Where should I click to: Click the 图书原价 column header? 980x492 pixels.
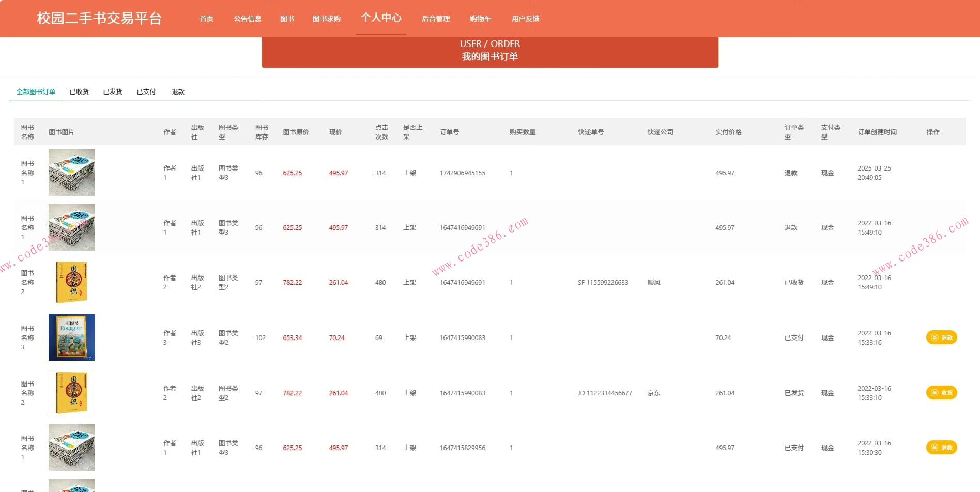[x=296, y=132]
